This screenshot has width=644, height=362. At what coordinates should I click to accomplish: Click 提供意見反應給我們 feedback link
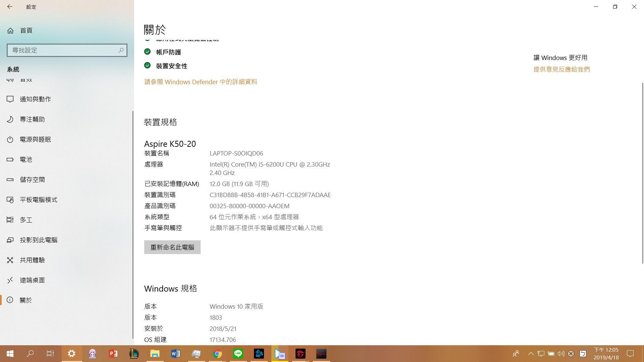coord(561,69)
